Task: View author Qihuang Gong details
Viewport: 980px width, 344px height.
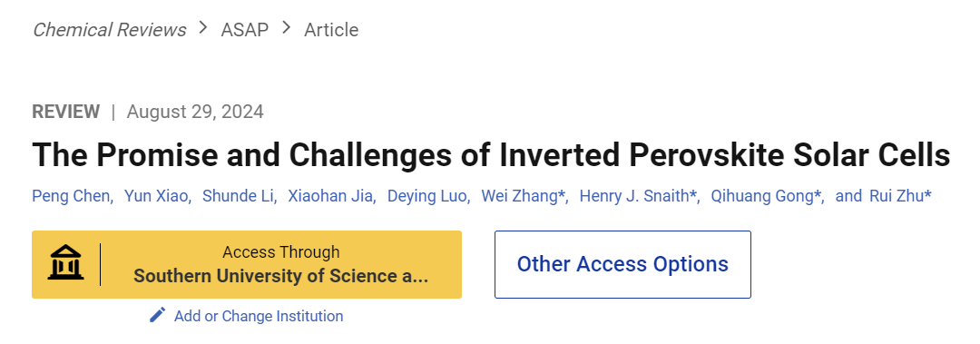Action: 766,196
